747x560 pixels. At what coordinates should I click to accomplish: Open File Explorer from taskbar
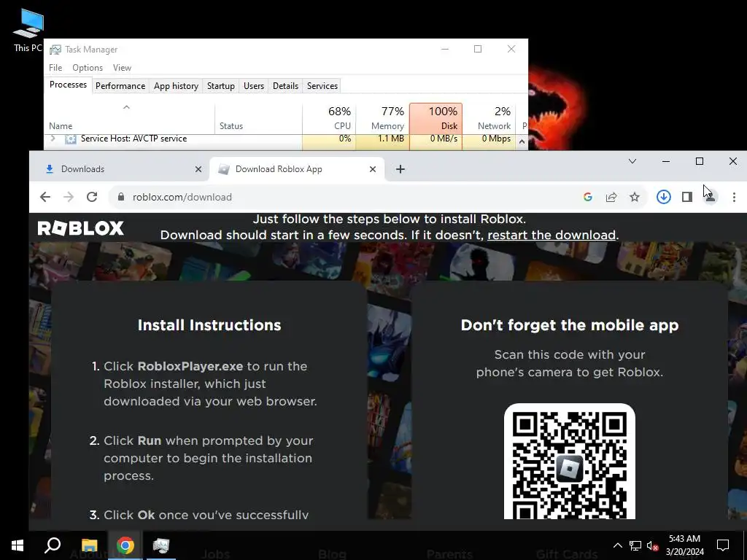point(89,545)
